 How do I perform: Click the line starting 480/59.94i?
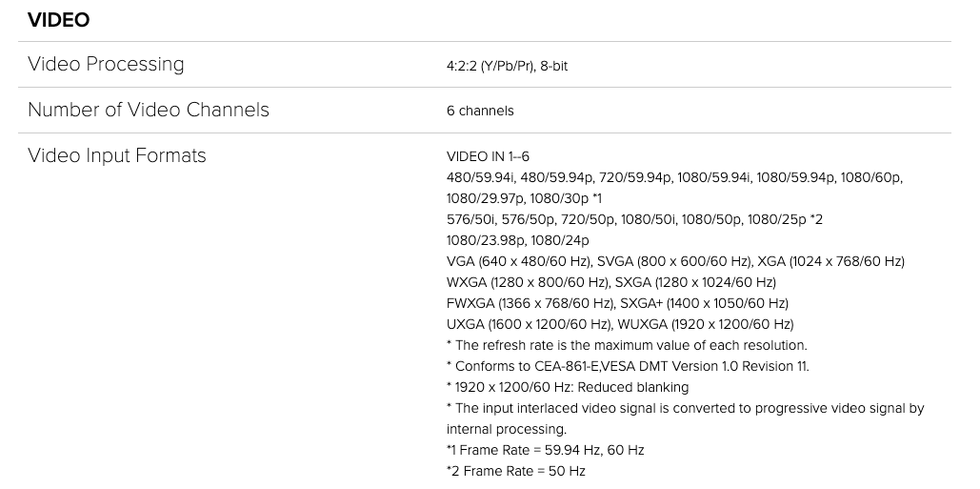[674, 177]
